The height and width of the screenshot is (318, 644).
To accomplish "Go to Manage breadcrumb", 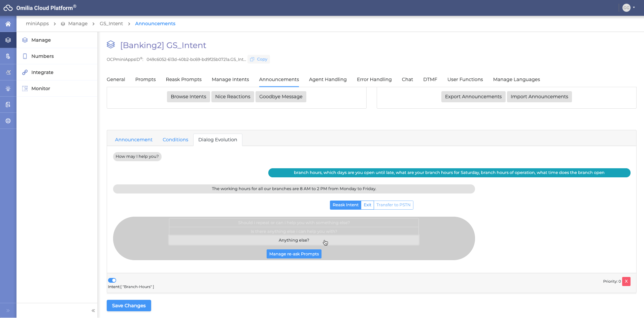I will (78, 24).
